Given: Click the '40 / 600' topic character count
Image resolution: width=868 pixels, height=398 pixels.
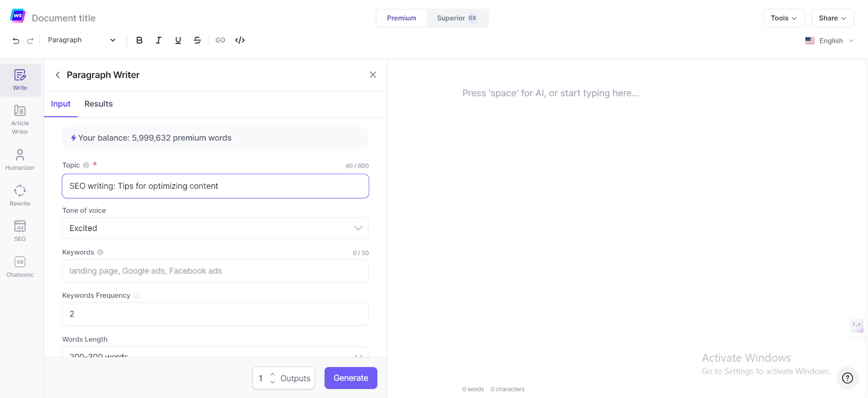Looking at the screenshot, I should click(357, 166).
